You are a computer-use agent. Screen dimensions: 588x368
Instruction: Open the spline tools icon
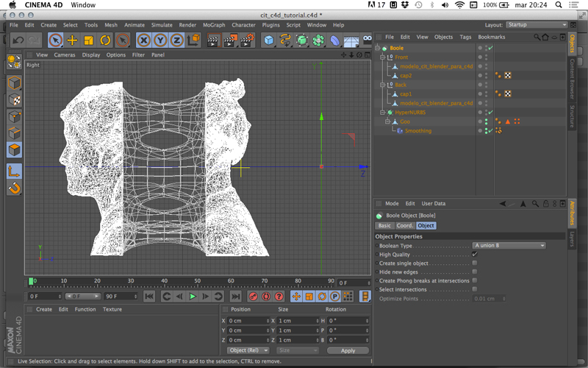pos(285,40)
